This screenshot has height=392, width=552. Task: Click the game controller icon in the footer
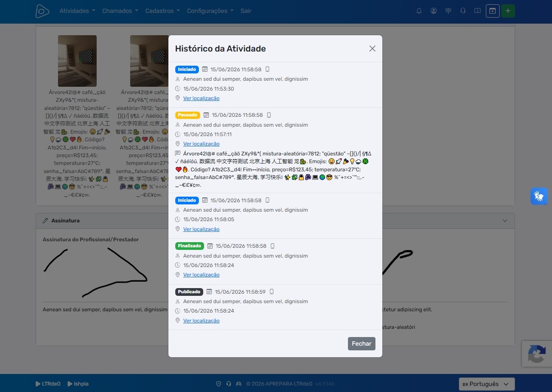pyautogui.click(x=239, y=384)
